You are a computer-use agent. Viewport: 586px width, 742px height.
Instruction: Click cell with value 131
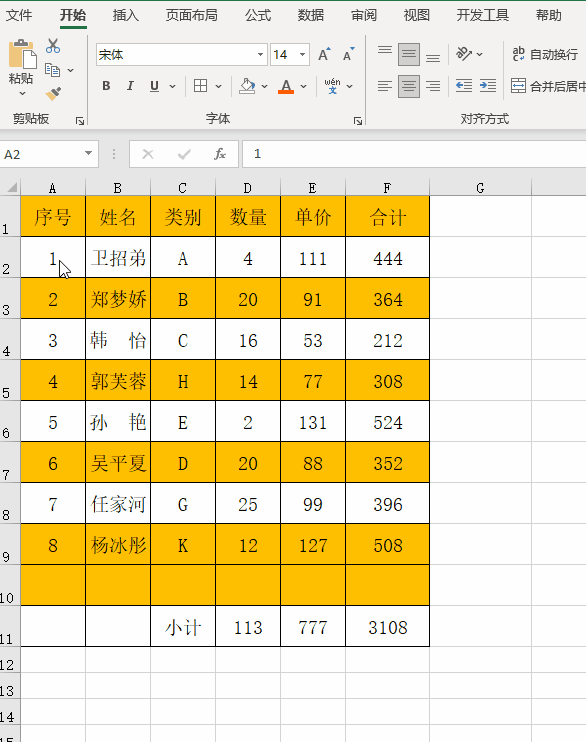click(313, 422)
